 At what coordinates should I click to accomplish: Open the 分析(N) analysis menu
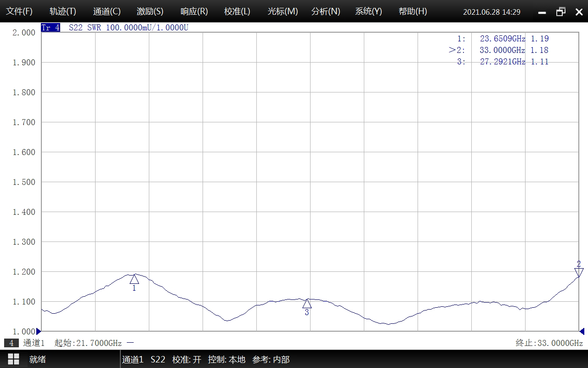[x=326, y=11]
